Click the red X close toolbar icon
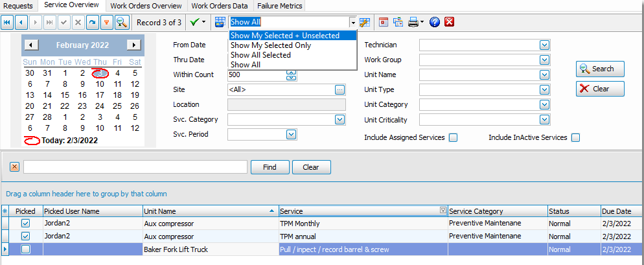 click(449, 22)
